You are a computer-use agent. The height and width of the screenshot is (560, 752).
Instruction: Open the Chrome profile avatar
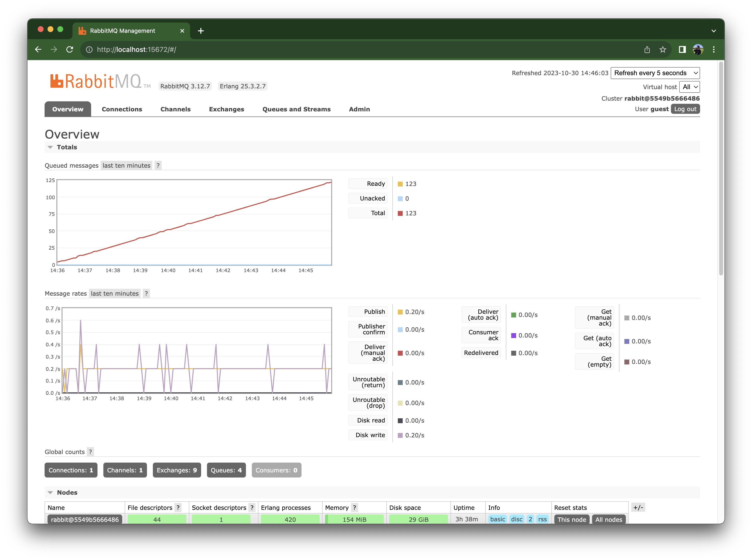point(698,49)
